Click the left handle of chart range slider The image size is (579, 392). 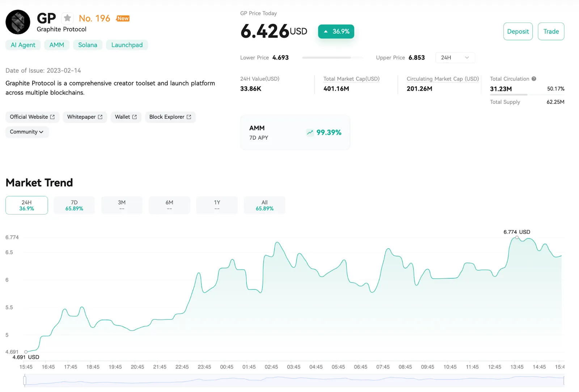pyautogui.click(x=25, y=380)
